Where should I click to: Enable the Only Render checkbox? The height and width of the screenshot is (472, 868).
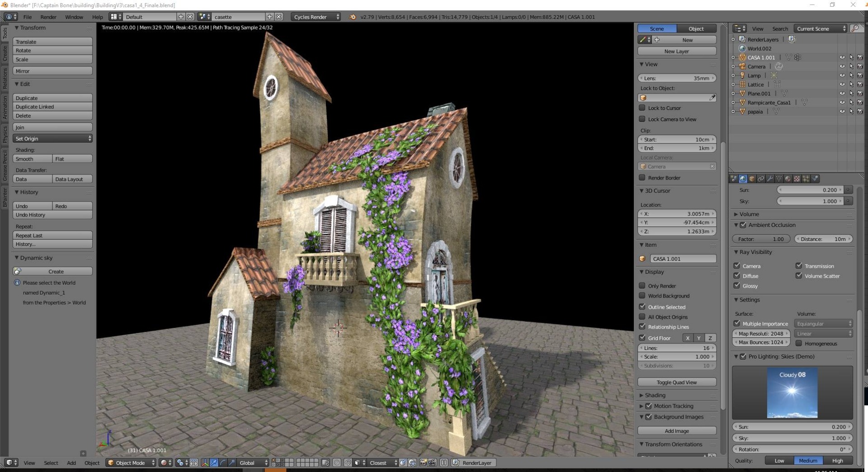tap(642, 285)
